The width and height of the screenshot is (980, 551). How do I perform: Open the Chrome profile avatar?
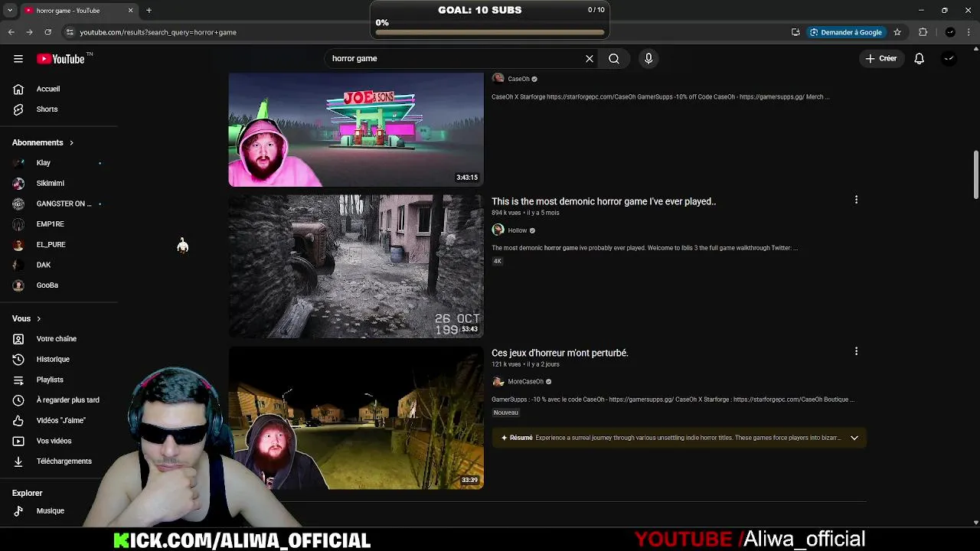point(950,32)
